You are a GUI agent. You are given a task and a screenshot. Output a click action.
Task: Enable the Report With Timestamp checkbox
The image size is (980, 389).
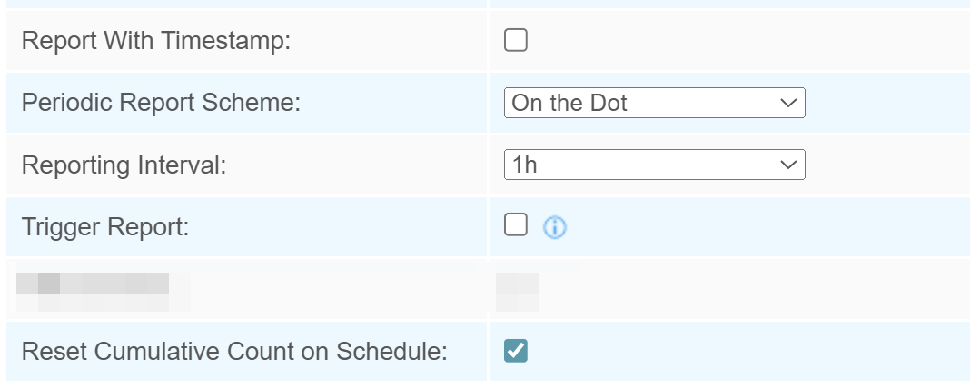pos(516,41)
